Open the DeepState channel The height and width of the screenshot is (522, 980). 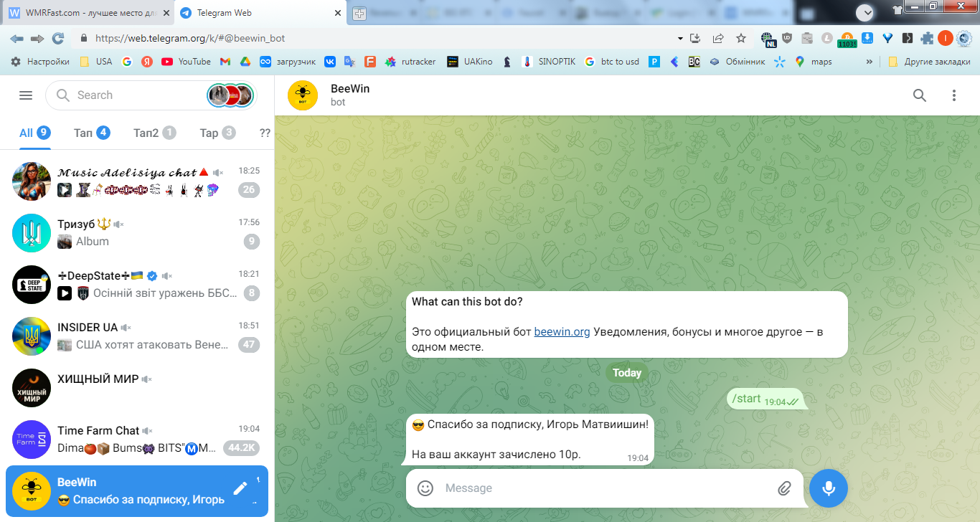(137, 285)
